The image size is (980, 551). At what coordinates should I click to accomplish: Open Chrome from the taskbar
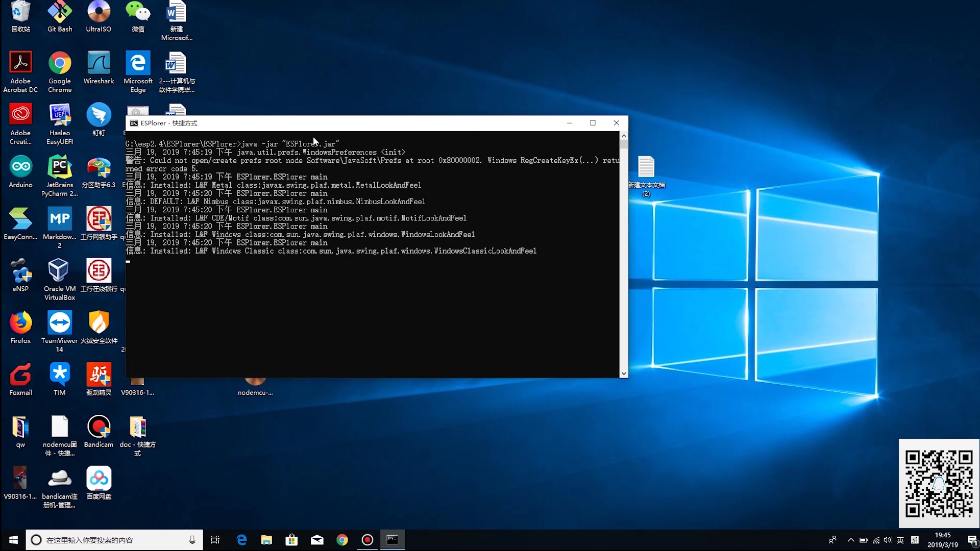[x=342, y=540]
